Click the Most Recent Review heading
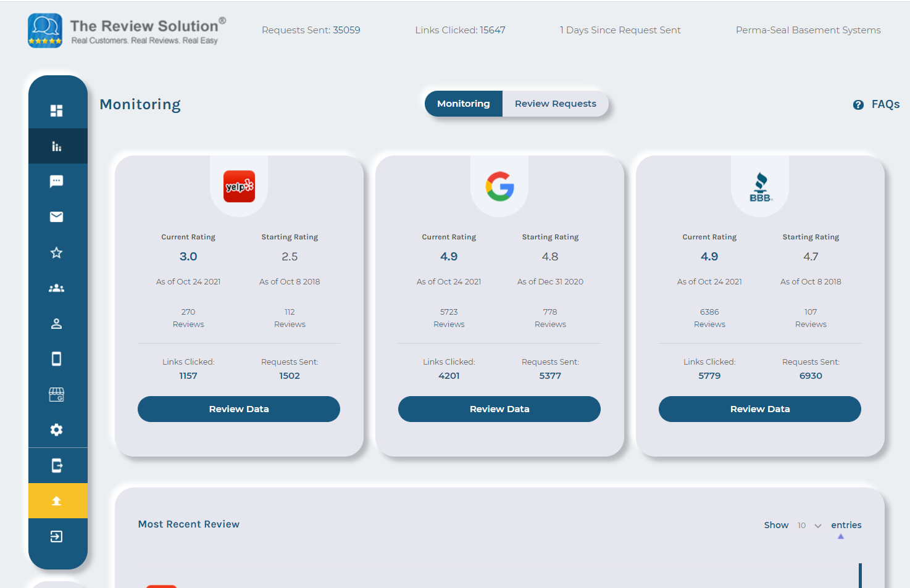This screenshot has height=588, width=910. click(189, 524)
